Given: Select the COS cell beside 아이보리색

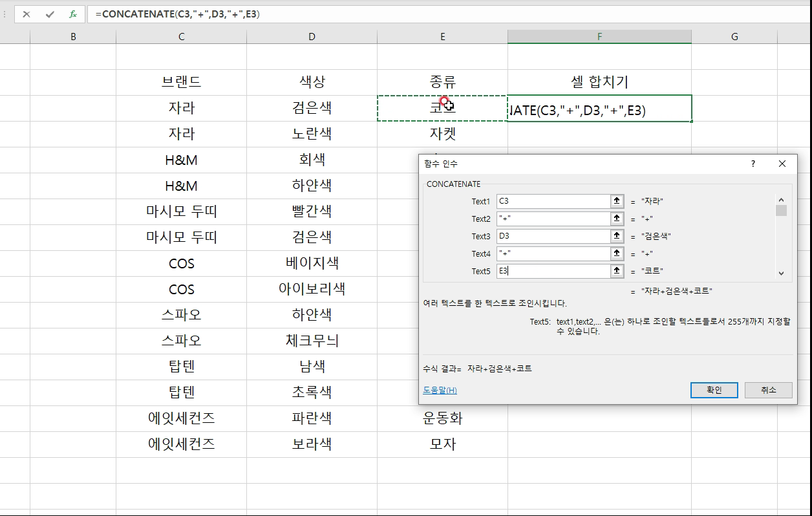Looking at the screenshot, I should pyautogui.click(x=181, y=289).
